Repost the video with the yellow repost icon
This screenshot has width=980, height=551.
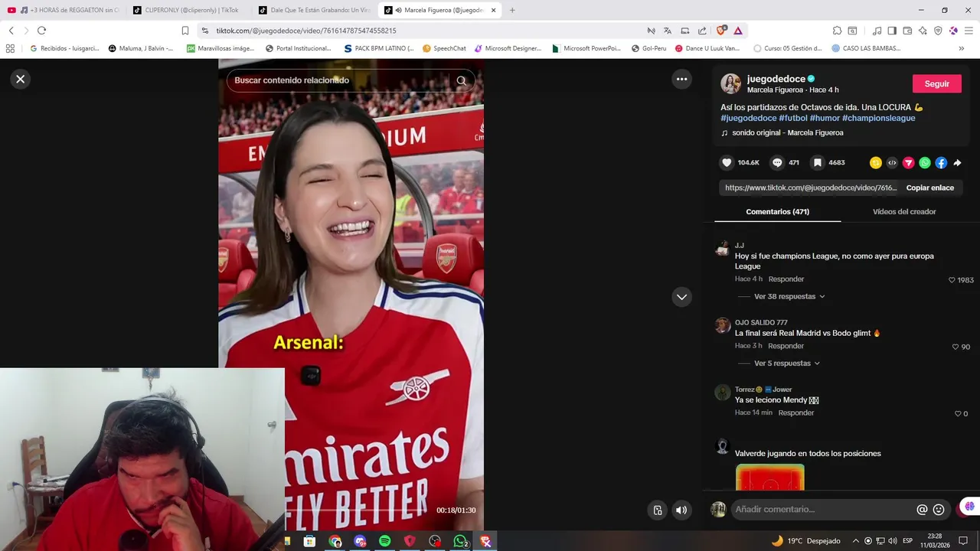click(876, 162)
